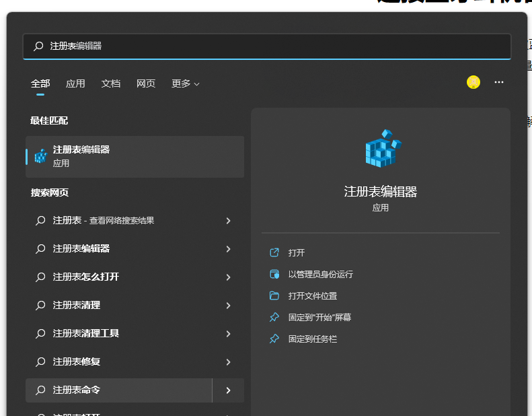Switch to the 网页 tab
The image size is (532, 416).
tap(146, 83)
